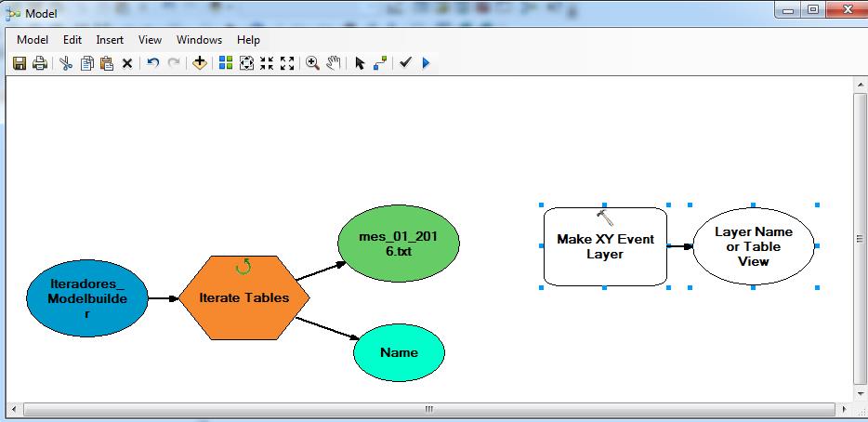Viewport: 868px width, 422px height.
Task: Click the horizontal scrollbar thumb
Action: [x=428, y=409]
